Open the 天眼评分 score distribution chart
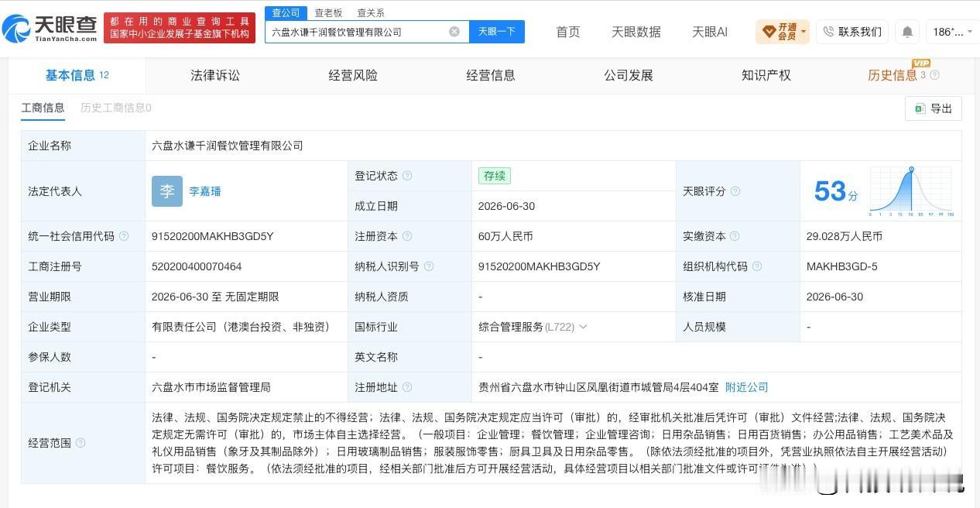 [911, 191]
